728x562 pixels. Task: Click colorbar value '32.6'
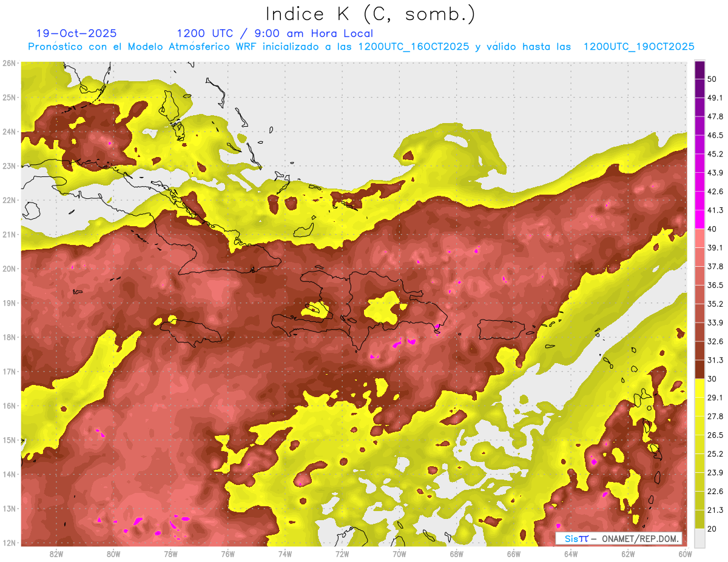point(715,341)
